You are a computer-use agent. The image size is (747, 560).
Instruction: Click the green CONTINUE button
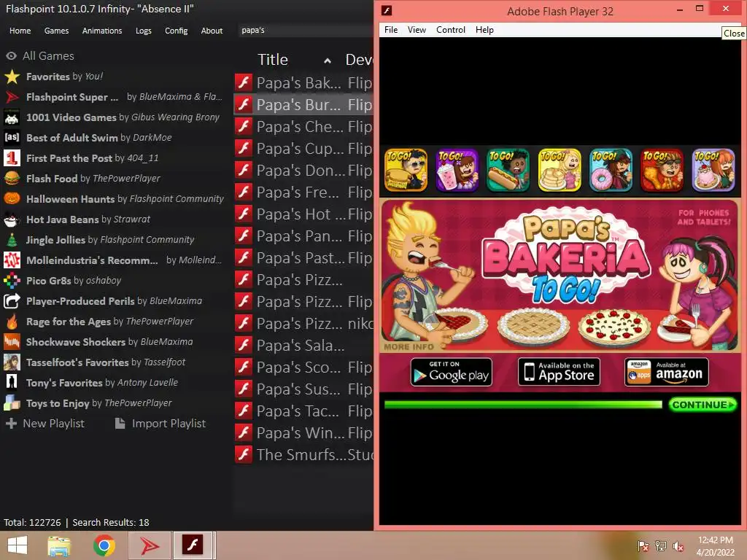(x=703, y=405)
